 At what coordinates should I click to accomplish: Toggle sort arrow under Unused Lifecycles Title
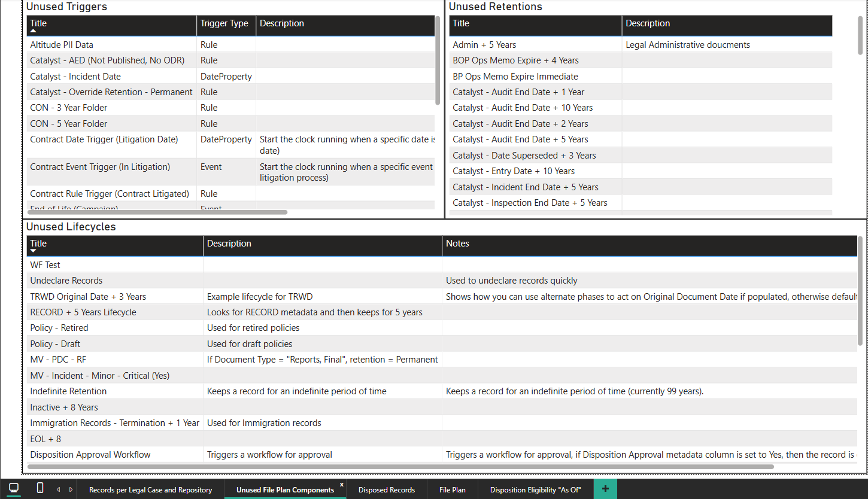(34, 251)
